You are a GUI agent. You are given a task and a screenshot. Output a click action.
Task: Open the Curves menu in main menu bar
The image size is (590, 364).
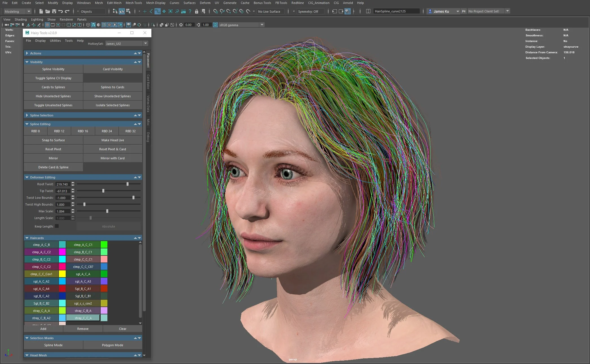coord(174,3)
